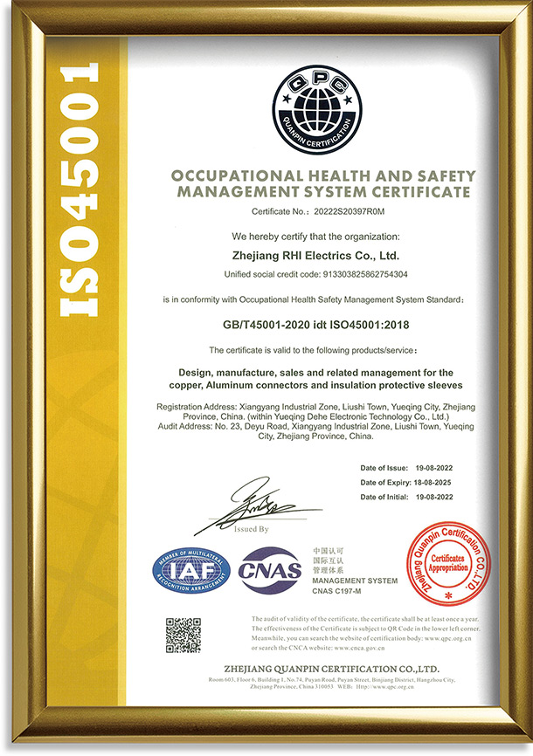Viewport: 533px width, 756px height.
Task: Click "The certificate is valid to the following products/service"
Action: pyautogui.click(x=313, y=350)
